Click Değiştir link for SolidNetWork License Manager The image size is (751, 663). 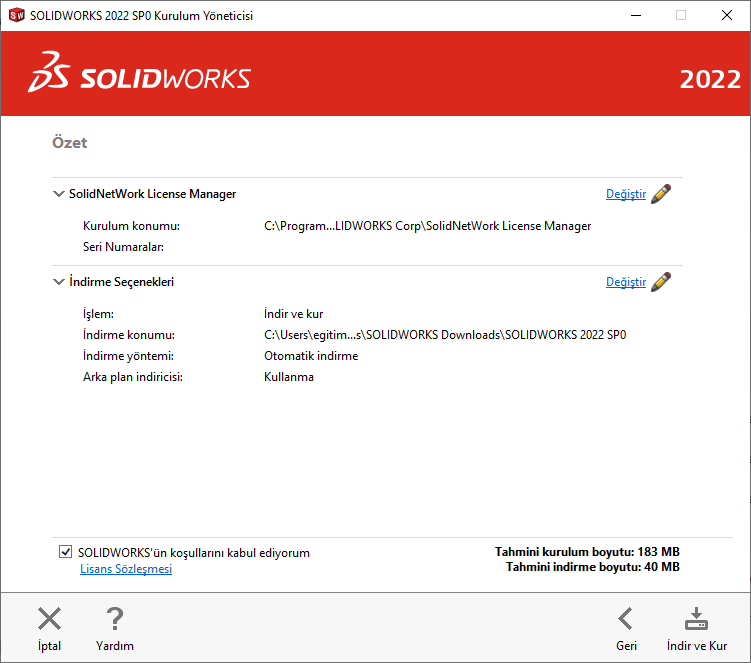[x=626, y=194]
